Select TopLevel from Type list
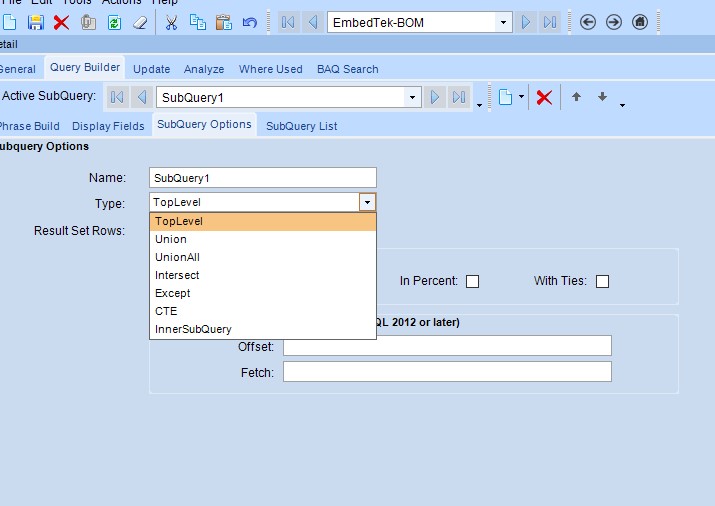This screenshot has height=506, width=715. [263, 222]
